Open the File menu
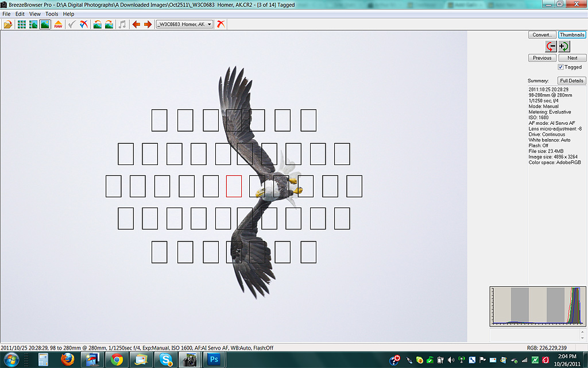Viewport: 588px width, 368px height. pos(6,14)
